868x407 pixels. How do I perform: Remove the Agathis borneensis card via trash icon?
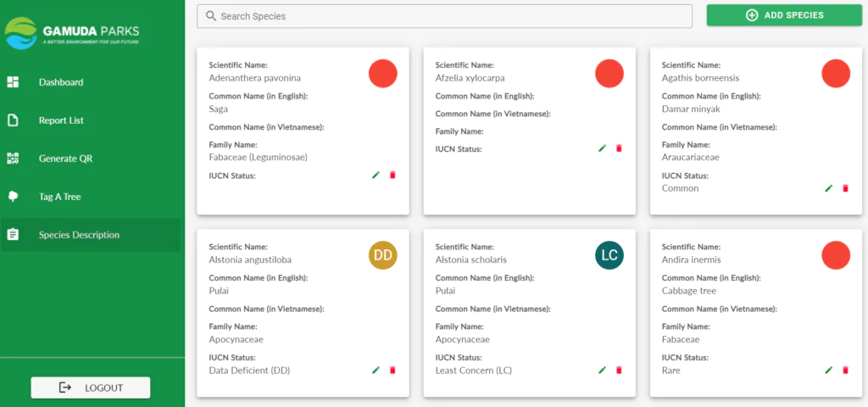point(845,188)
